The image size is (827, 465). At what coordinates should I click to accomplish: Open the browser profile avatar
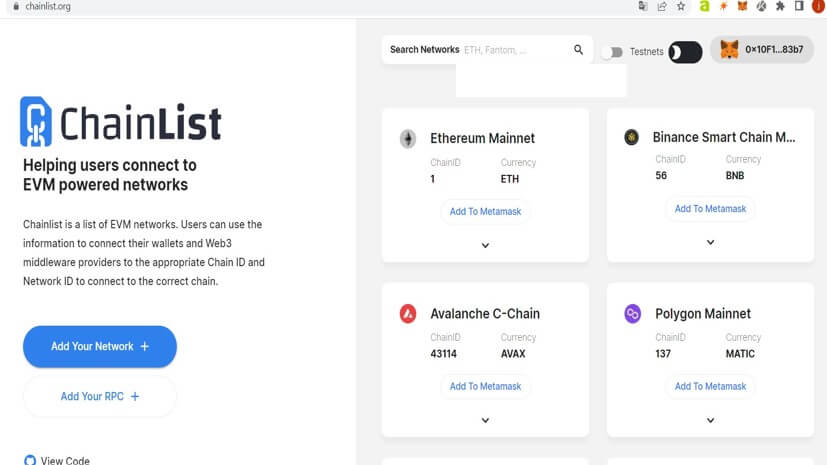(x=819, y=6)
